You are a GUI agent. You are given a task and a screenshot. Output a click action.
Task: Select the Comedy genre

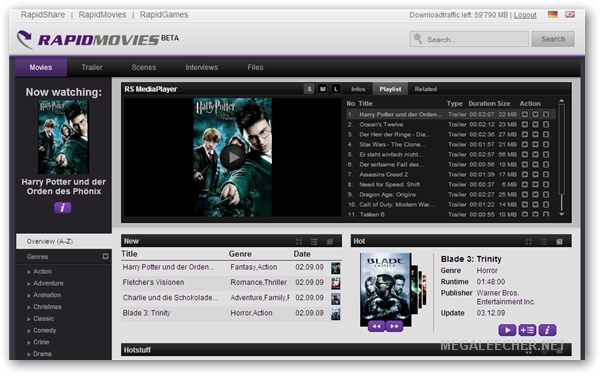click(x=44, y=330)
